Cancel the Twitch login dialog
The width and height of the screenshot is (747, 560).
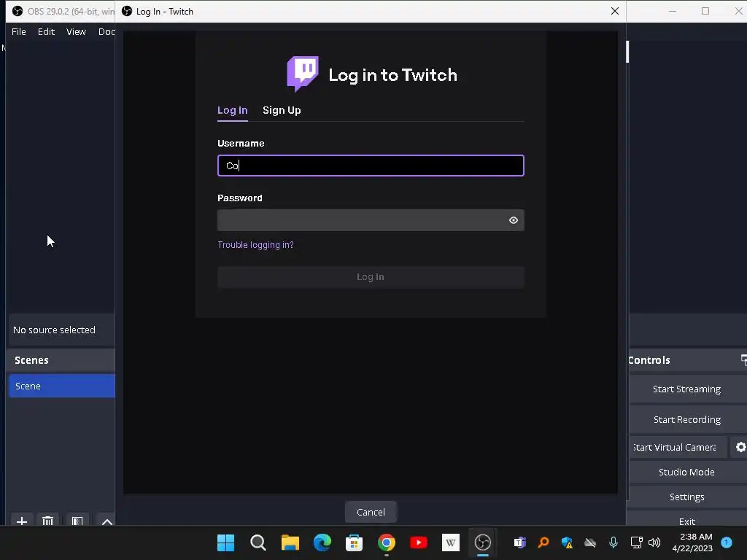[x=371, y=512]
